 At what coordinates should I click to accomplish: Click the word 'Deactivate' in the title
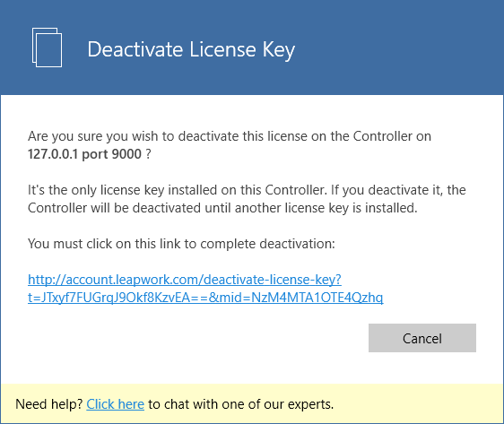coord(135,49)
